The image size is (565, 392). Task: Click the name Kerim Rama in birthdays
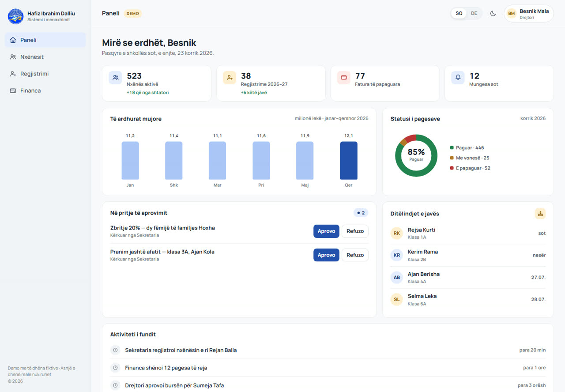pos(423,252)
